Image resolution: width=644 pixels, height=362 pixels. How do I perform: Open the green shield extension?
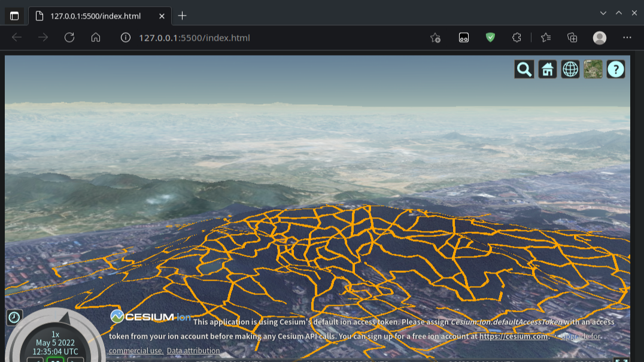point(490,38)
